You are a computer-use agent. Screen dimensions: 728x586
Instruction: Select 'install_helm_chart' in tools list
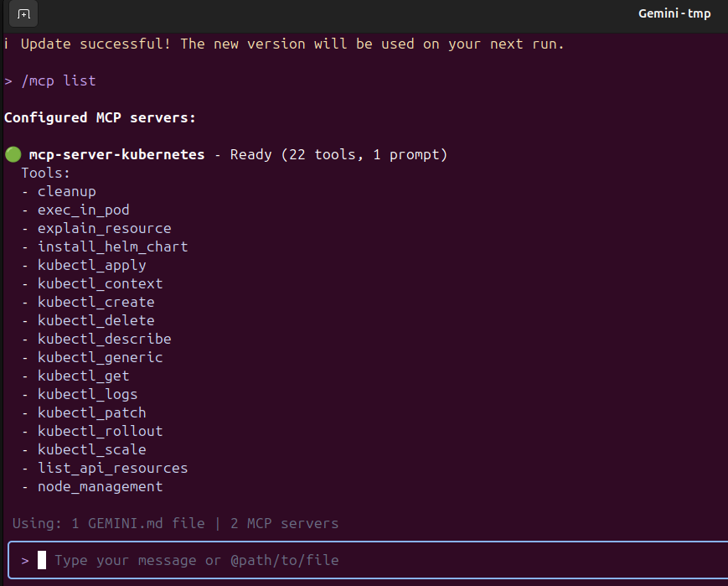pos(112,246)
